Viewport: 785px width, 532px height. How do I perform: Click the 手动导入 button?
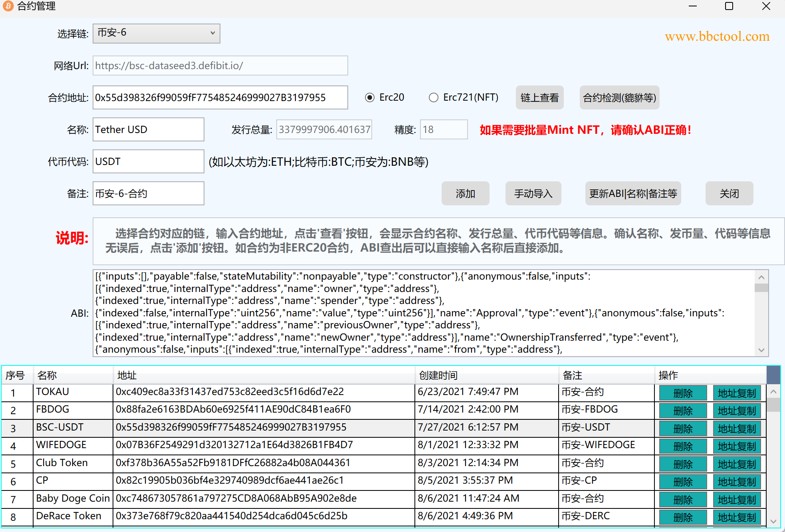[533, 194]
